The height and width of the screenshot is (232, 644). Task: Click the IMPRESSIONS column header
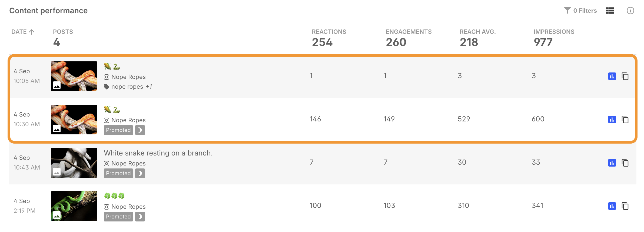[554, 32]
